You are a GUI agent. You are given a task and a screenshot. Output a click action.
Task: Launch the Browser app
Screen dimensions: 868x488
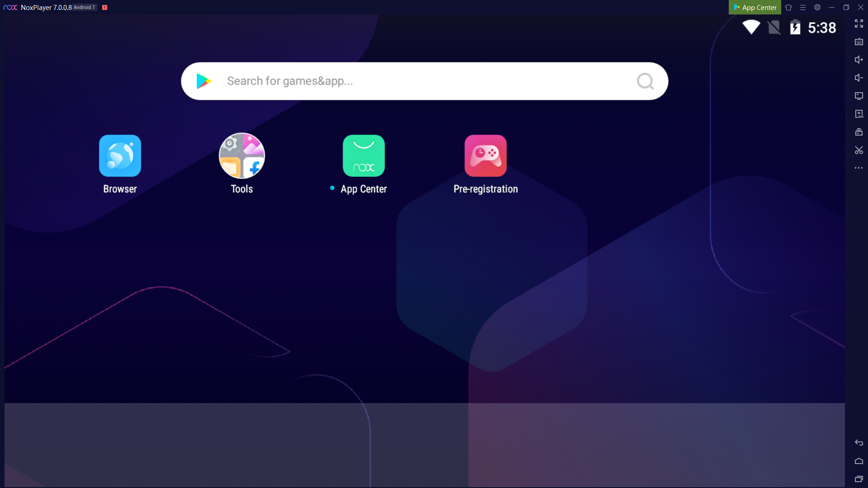tap(120, 155)
